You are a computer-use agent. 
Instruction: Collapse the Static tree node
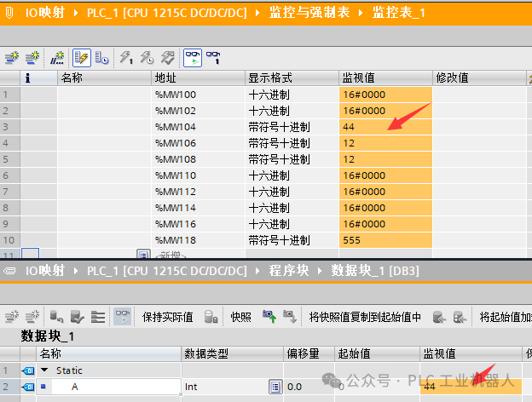pos(44,370)
